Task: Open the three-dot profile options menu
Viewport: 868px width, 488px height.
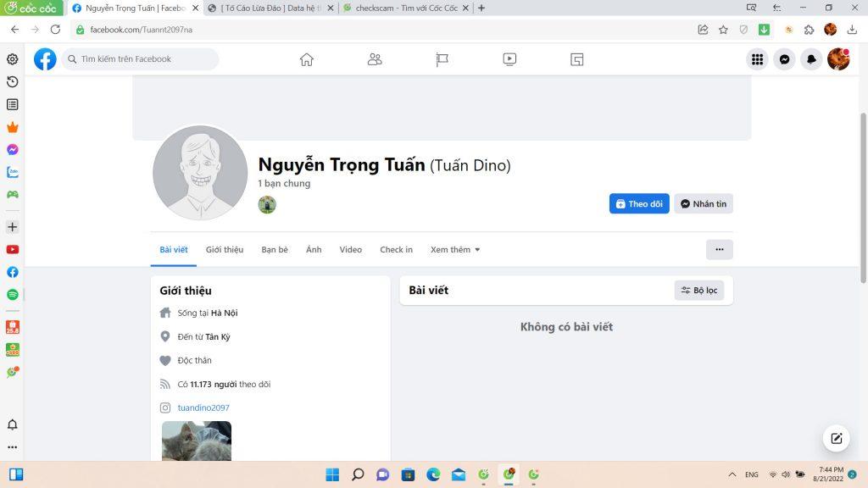Action: pyautogui.click(x=719, y=250)
